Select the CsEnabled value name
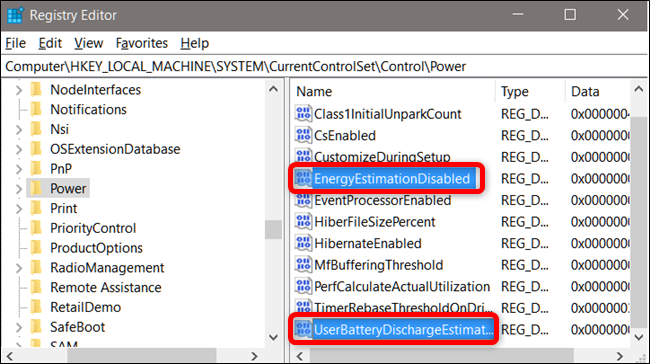 pyautogui.click(x=345, y=136)
